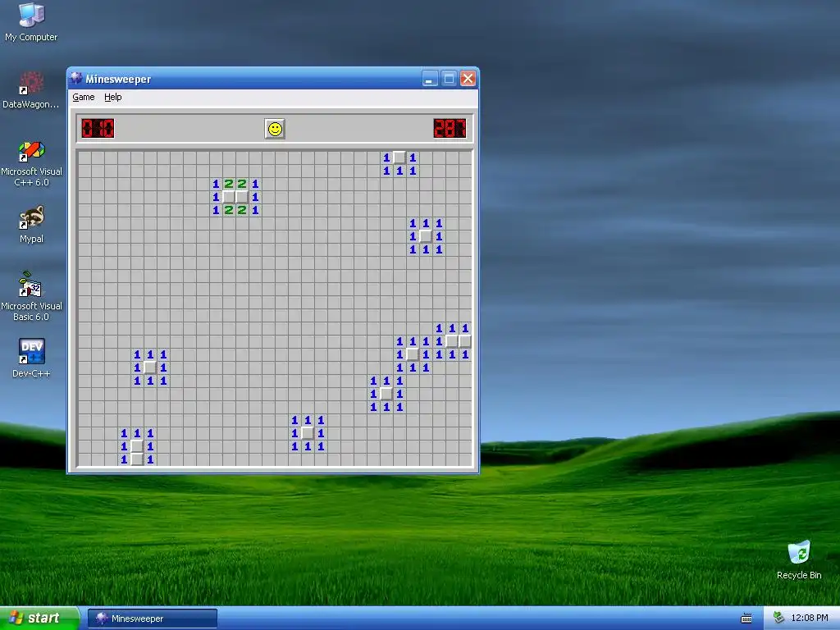Select the Recycle Bin icon
Image resolution: width=840 pixels, height=630 pixels.
click(x=799, y=559)
